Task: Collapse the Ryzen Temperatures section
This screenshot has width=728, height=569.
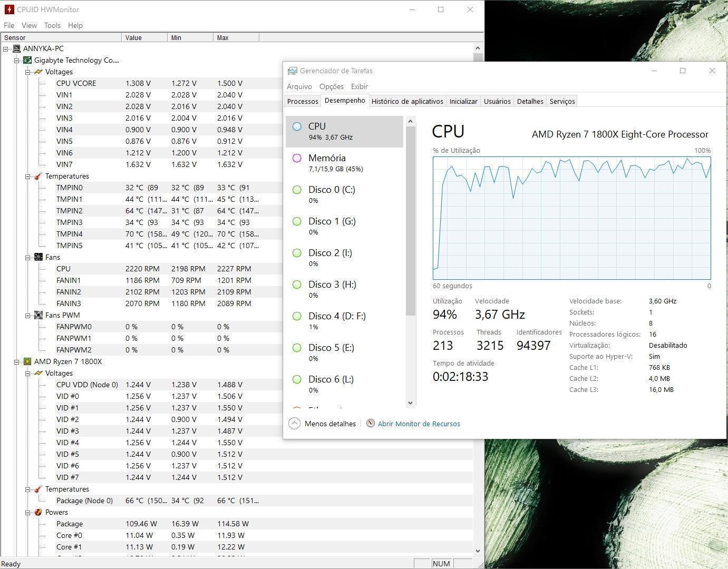Action: point(27,489)
